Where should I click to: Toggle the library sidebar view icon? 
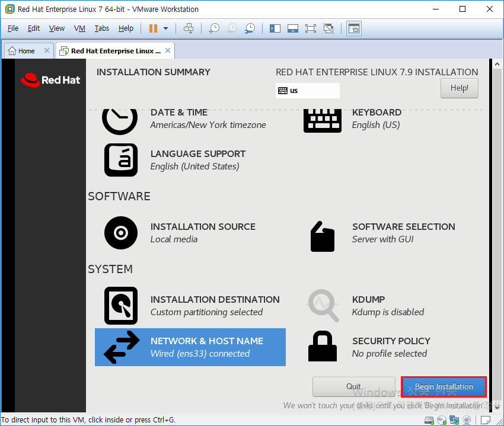pyautogui.click(x=275, y=28)
